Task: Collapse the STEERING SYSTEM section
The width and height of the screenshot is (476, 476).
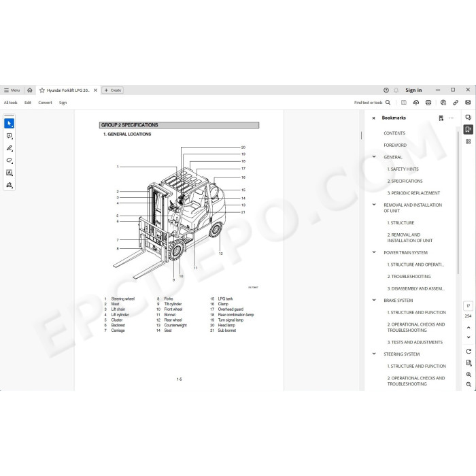Action: [x=374, y=354]
